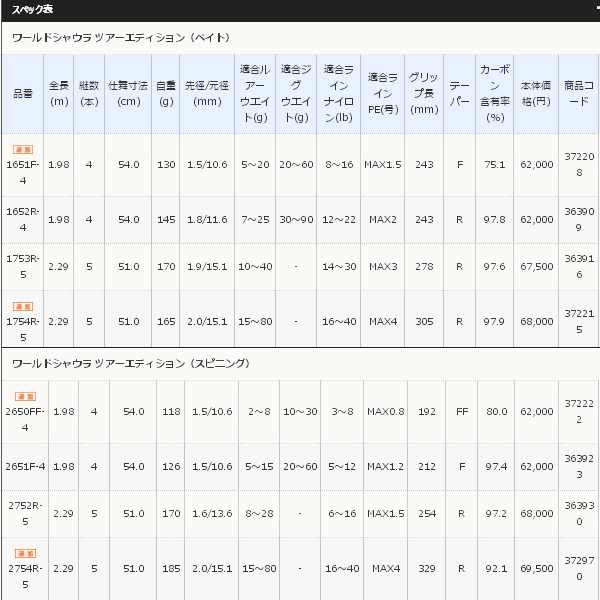This screenshot has width=600, height=600.
Task: Click the 14~30 nylon line cell
Action: [339, 266]
